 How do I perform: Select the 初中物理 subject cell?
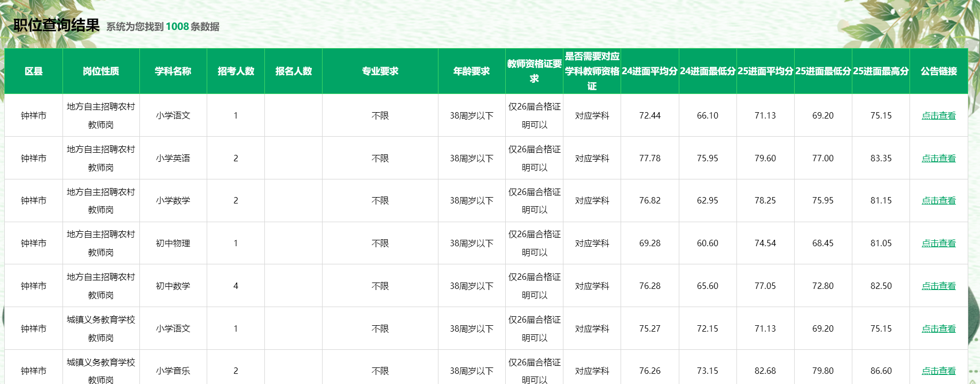click(173, 243)
